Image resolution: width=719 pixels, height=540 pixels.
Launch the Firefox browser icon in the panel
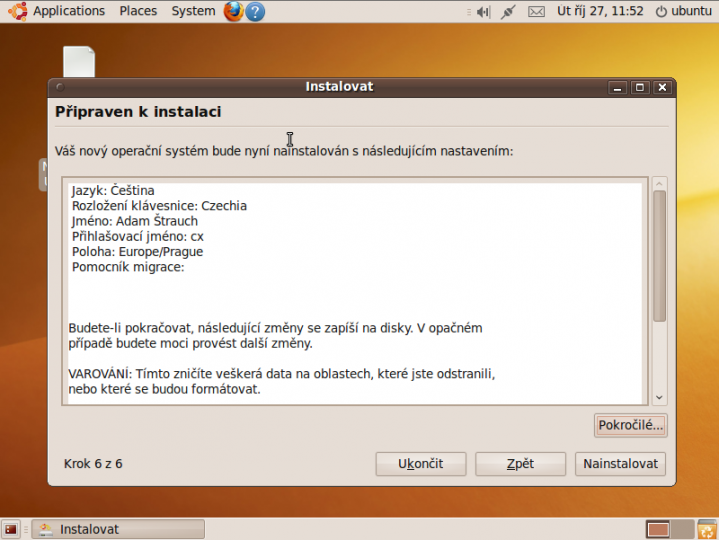(233, 11)
